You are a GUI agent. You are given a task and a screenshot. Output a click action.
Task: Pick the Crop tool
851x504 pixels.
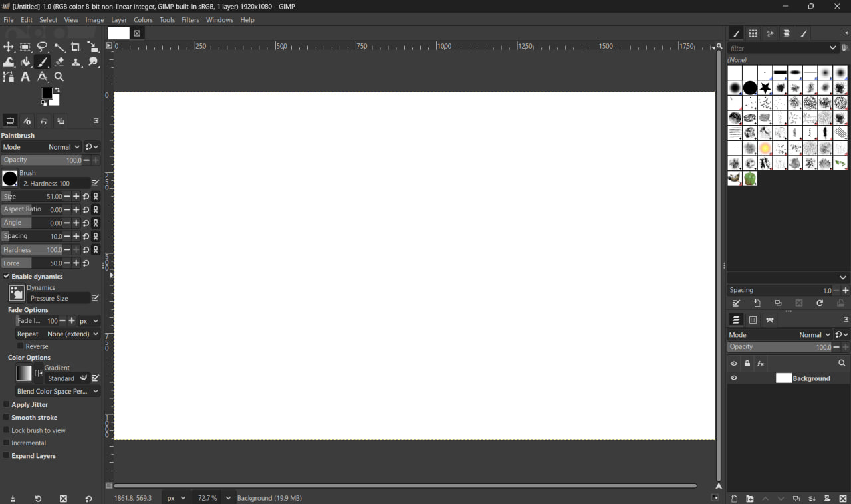click(76, 47)
